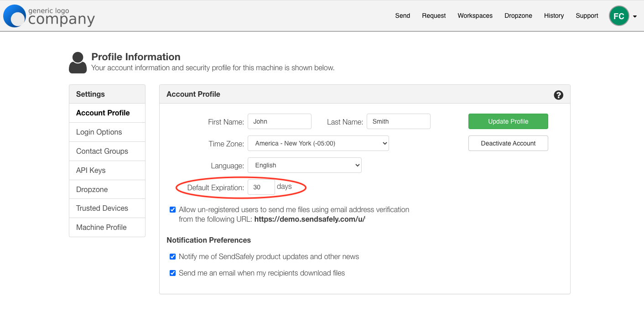
Task: Disable recipient download email notifications
Action: 172,273
